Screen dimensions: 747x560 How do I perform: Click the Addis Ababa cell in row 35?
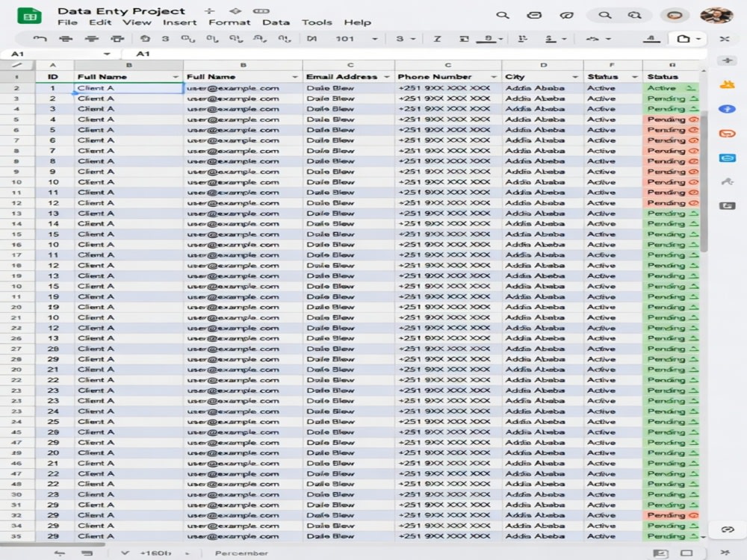[x=543, y=536]
